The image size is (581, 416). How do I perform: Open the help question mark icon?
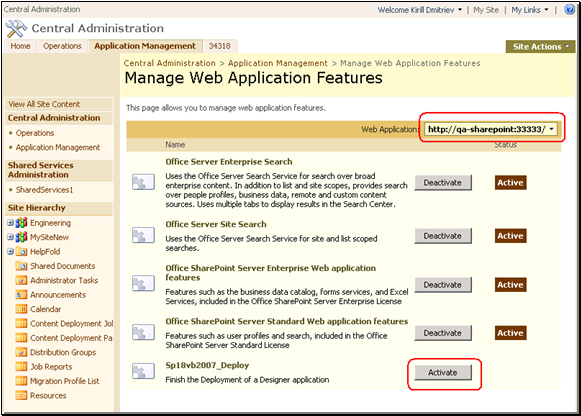(570, 9)
